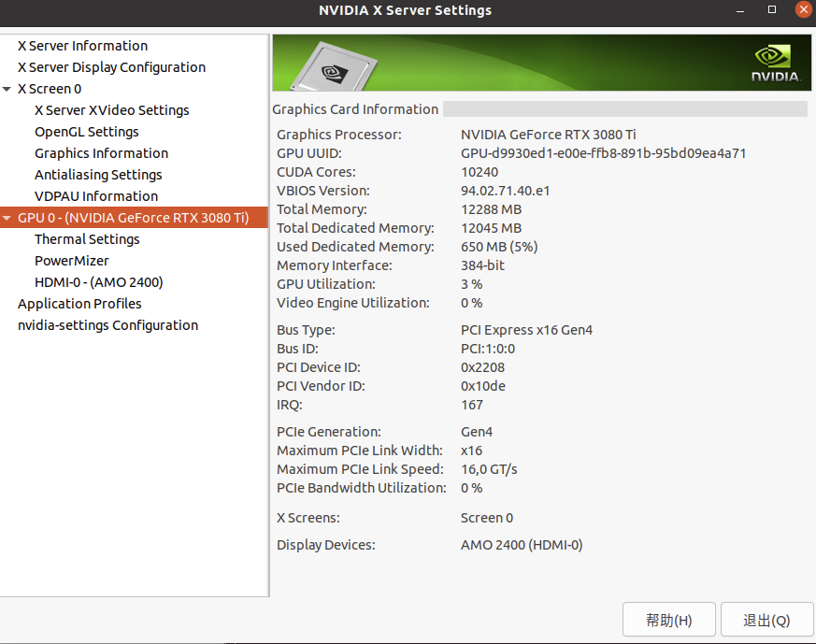Open Thermal Settings for the GPU
Screen dimensions: 816x644
(x=87, y=238)
